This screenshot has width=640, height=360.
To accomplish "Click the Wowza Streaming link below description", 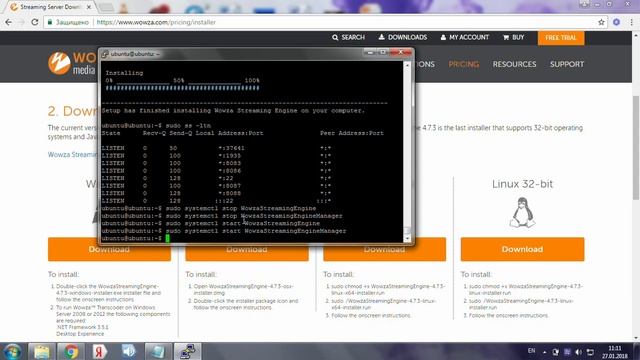I will pos(72,155).
